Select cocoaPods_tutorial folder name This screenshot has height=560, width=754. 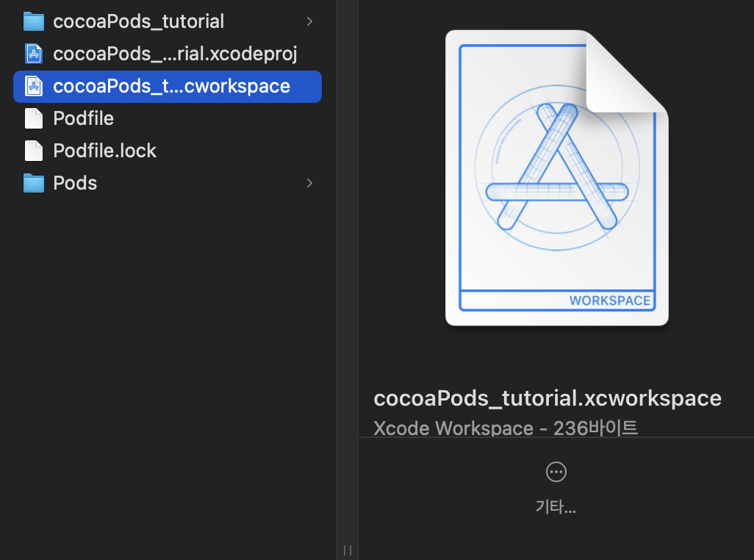pyautogui.click(x=138, y=21)
